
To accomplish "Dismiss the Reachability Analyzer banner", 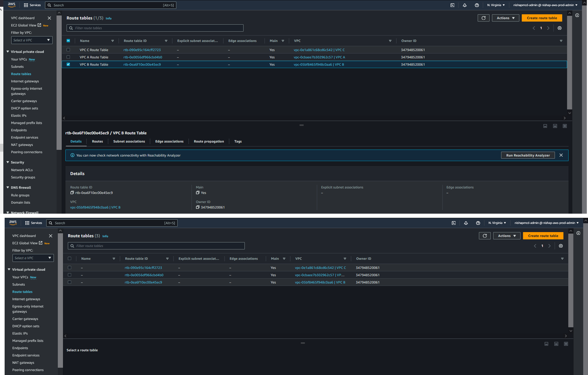I will point(561,155).
